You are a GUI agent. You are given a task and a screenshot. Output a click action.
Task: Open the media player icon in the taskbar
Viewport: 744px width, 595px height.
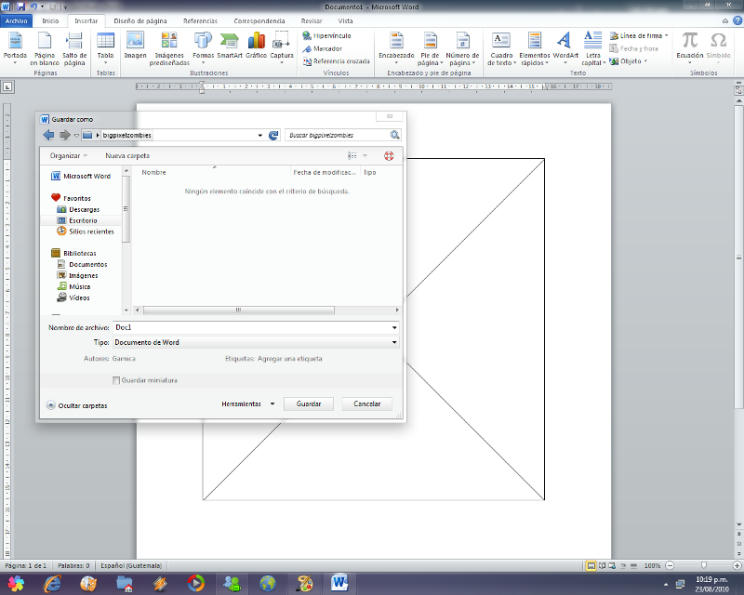coord(195,583)
